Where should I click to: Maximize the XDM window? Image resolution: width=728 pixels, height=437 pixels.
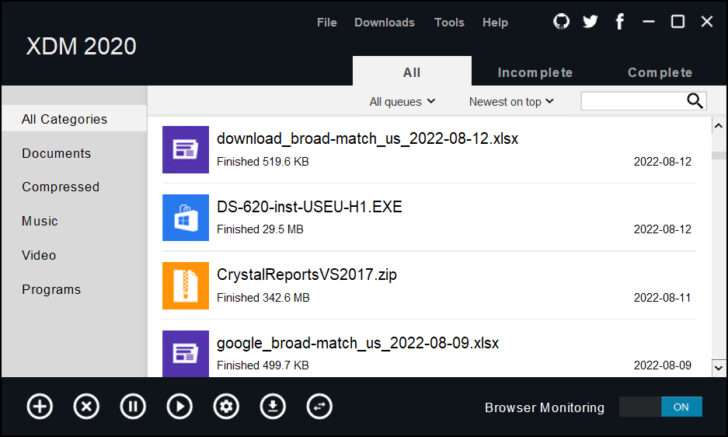[677, 21]
